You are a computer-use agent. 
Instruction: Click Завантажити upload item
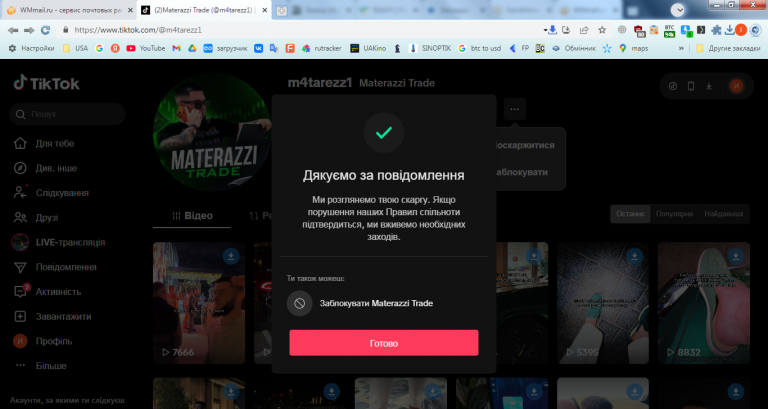pos(52,316)
